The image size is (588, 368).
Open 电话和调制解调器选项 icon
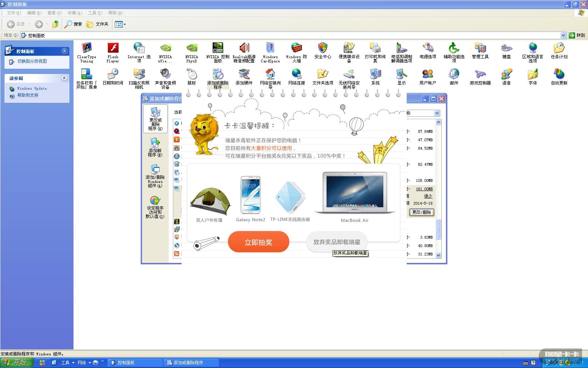401,52
